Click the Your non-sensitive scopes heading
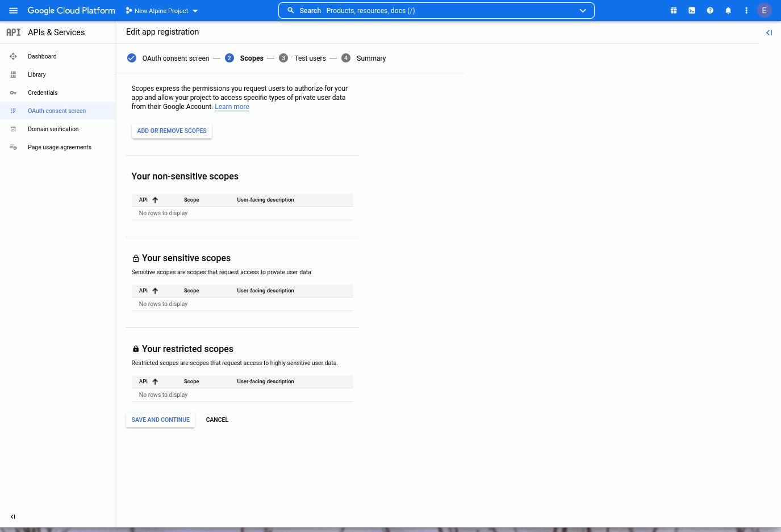The image size is (781, 532). click(185, 177)
